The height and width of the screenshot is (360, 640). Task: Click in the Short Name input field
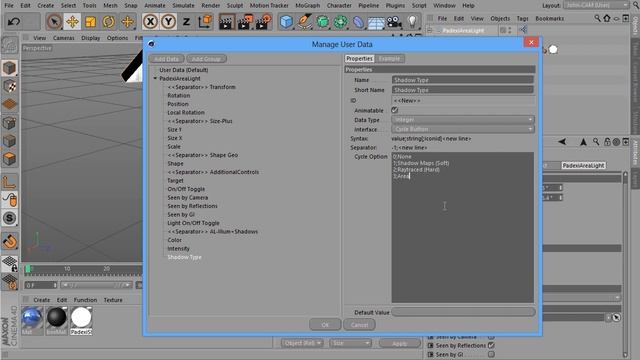(463, 90)
